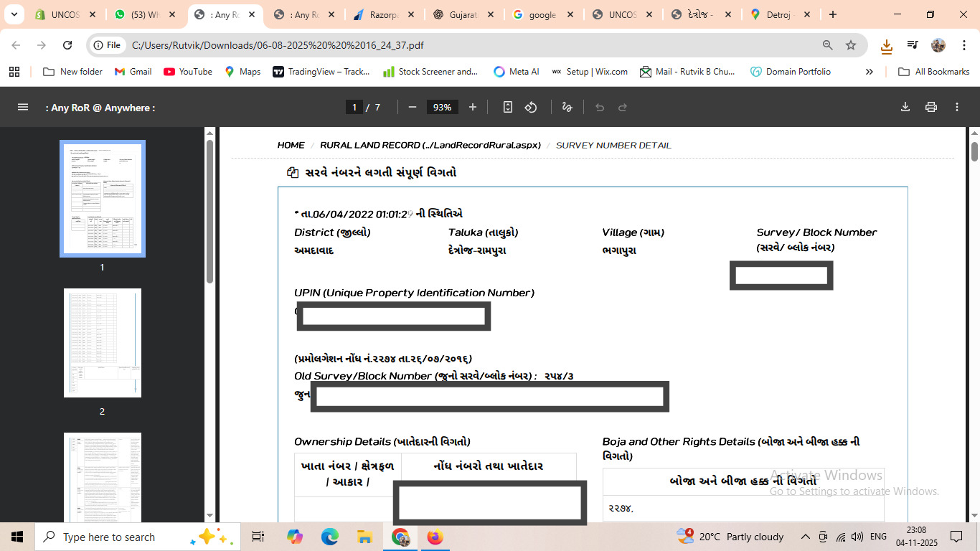
Task: Rotate the PDF counterclockwise
Action: click(x=531, y=107)
